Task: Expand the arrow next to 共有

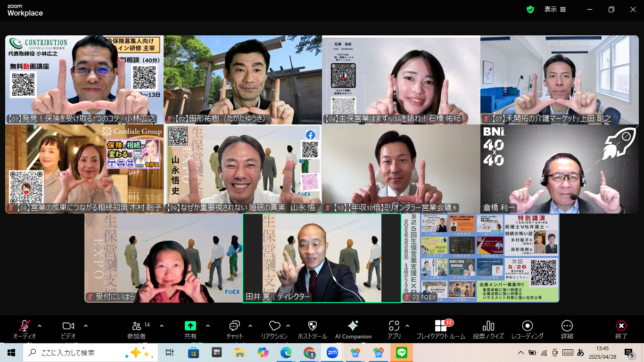Action: pos(208,326)
